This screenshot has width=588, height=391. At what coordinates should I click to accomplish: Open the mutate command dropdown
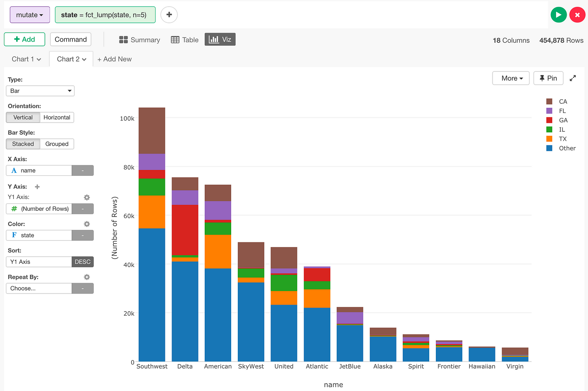[x=30, y=15]
